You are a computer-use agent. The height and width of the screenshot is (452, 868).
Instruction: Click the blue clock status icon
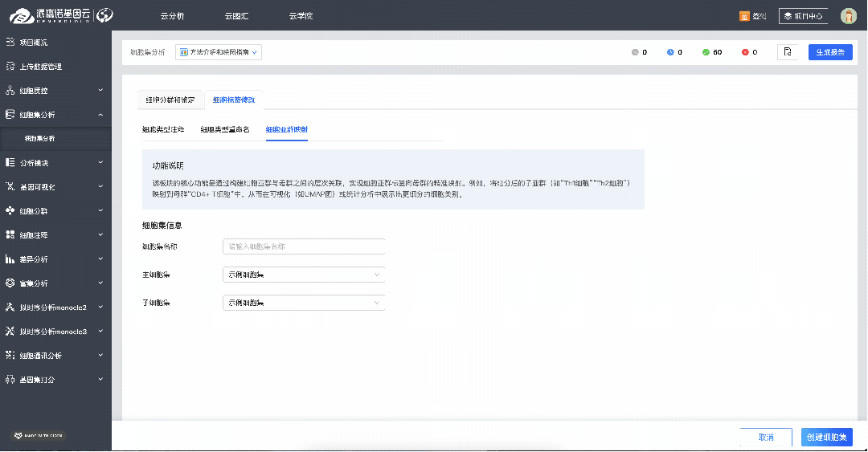click(x=670, y=52)
